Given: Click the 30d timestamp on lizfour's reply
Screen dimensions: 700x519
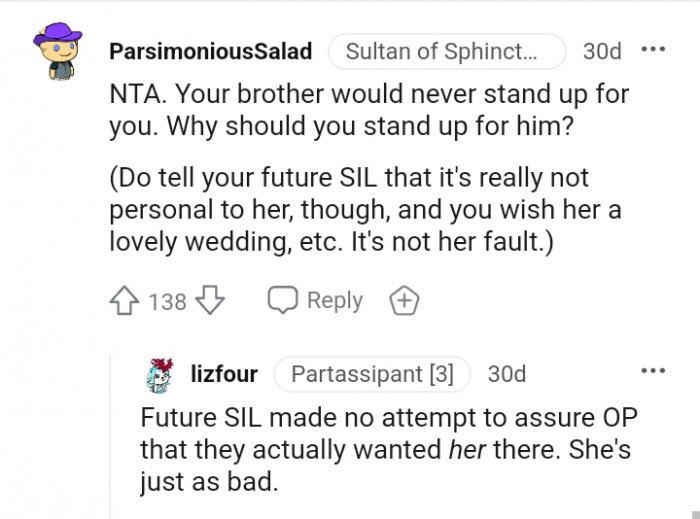Looking at the screenshot, I should (x=506, y=375).
